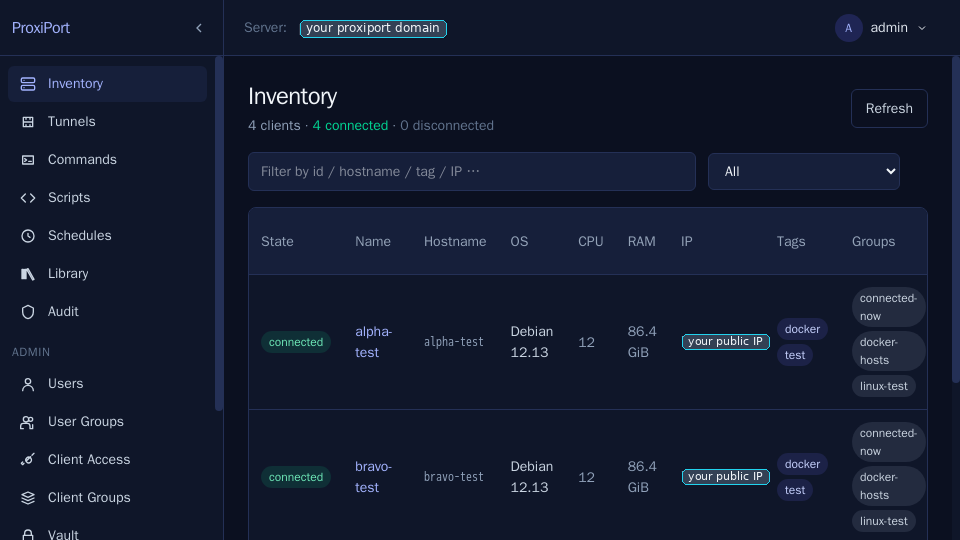Click the IP column header
The image size is (960, 540).
[687, 241]
